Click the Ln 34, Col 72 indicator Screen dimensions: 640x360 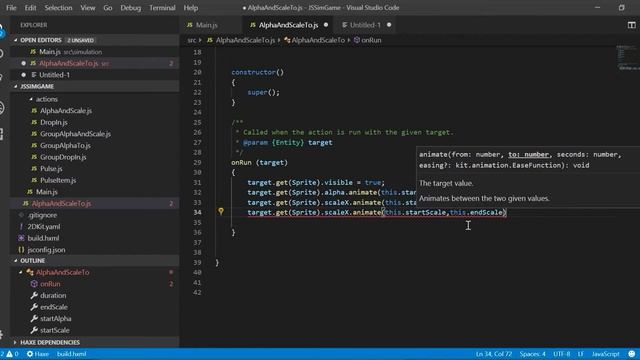point(493,354)
